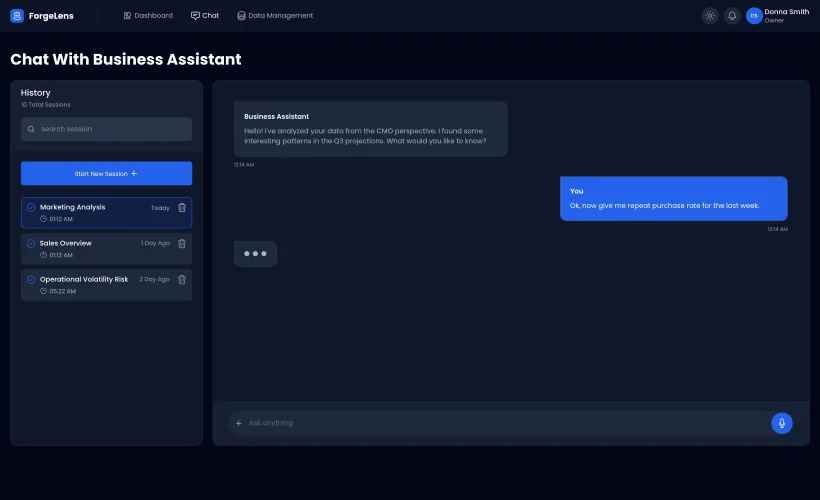Click the ForgeLens logo icon
Screen dimensions: 820x500
click(17, 16)
